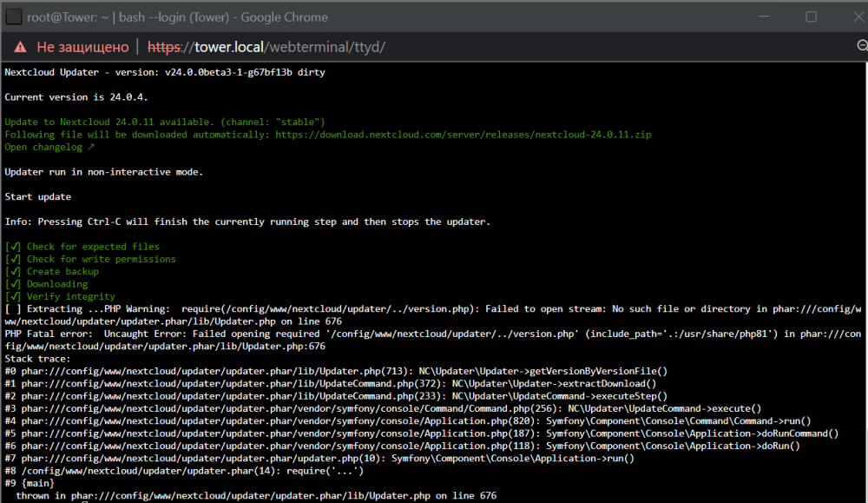
Task: Click the "Не защищено" security label
Action: [x=82, y=47]
